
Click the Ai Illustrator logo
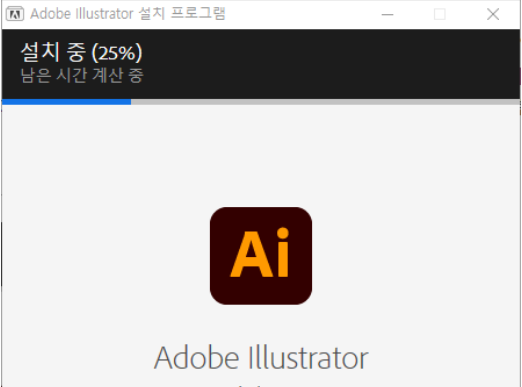tap(261, 256)
